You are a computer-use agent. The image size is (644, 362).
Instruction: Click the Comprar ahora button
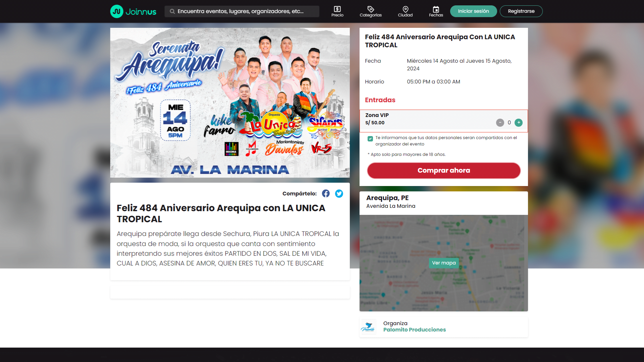pos(443,170)
